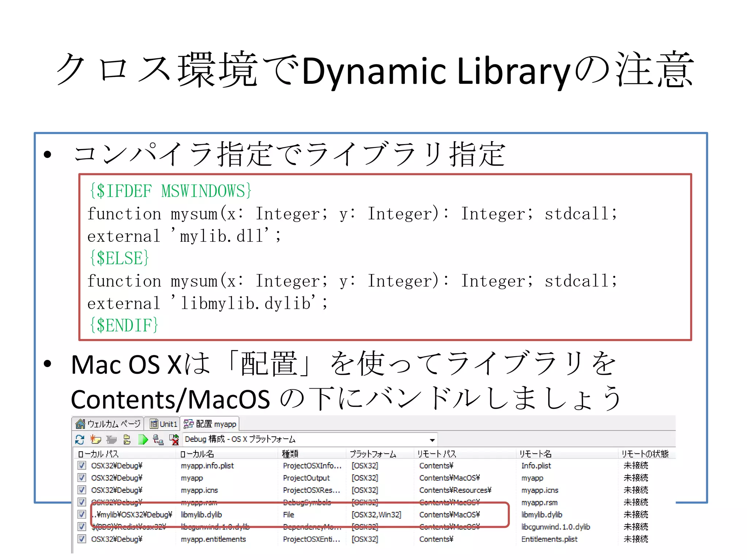Click the 種類 column header
The width and height of the screenshot is (747, 560).
tap(312, 454)
